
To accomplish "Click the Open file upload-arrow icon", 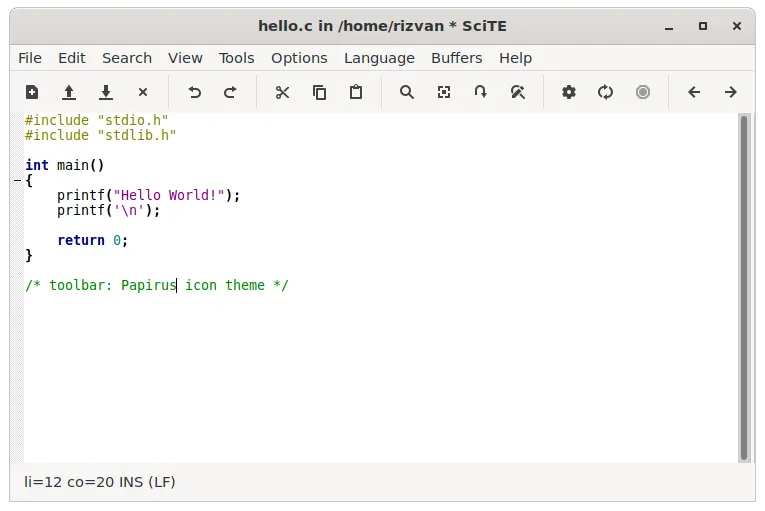I will [x=69, y=92].
